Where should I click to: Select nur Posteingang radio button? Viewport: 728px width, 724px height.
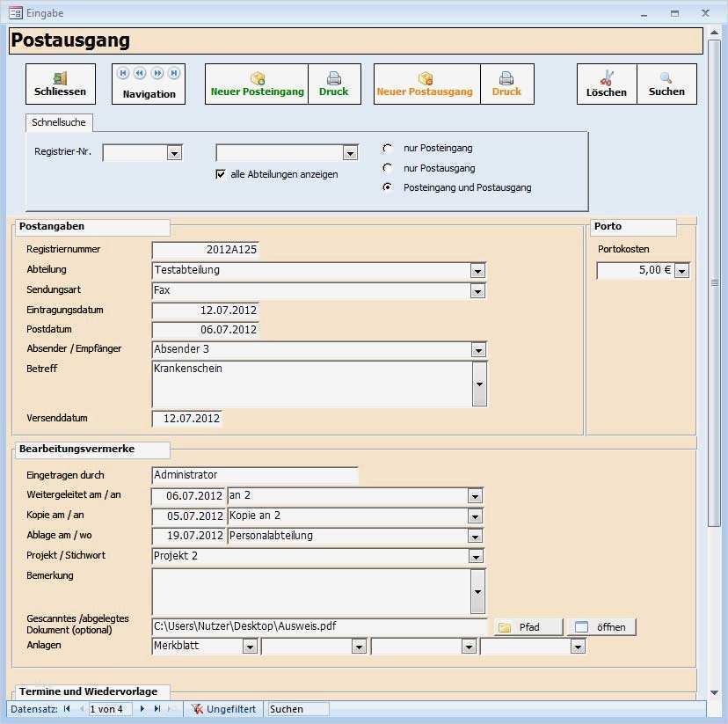(x=387, y=148)
